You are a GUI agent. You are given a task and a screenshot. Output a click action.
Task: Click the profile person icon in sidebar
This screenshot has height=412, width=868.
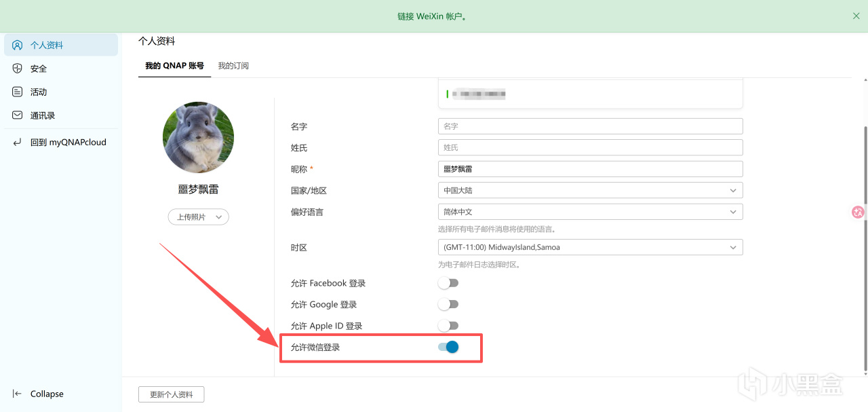tap(18, 45)
